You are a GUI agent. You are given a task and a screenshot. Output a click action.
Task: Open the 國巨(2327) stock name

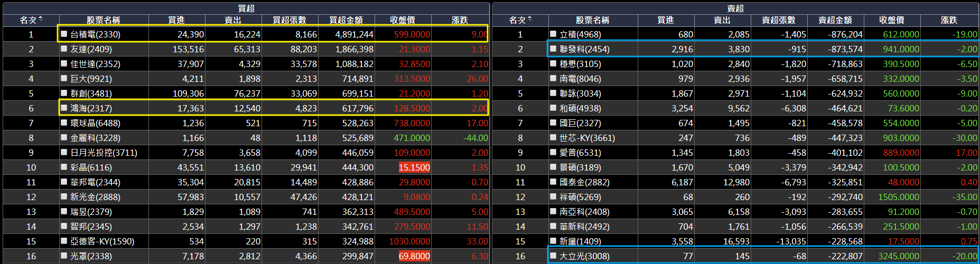(580, 123)
